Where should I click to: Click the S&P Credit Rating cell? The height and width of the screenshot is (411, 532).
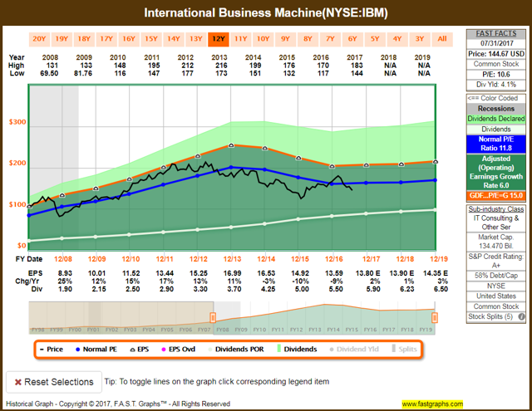coord(496,261)
